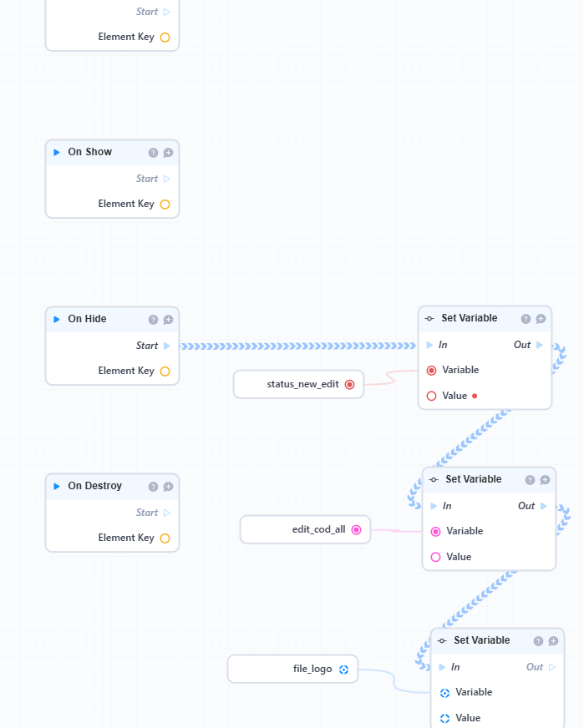This screenshot has width=584, height=728.
Task: Click the edit_cod_all variable output pin
Action: tap(356, 529)
